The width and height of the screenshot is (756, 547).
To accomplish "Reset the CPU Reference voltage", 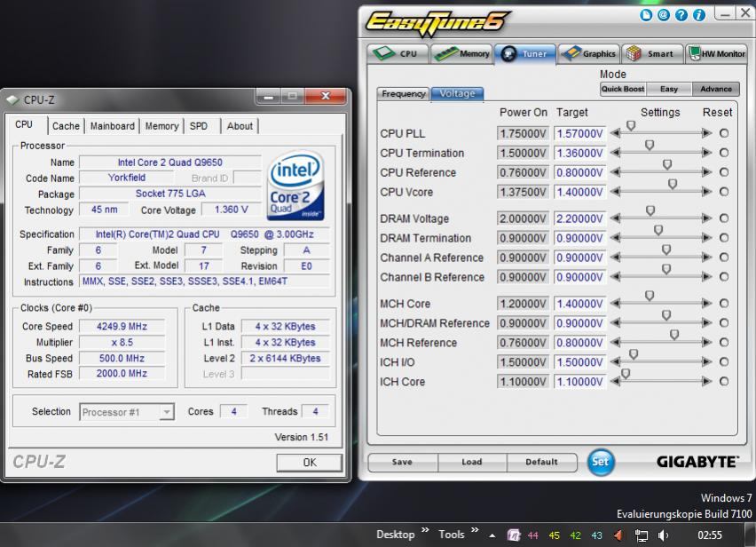I will pos(724,172).
